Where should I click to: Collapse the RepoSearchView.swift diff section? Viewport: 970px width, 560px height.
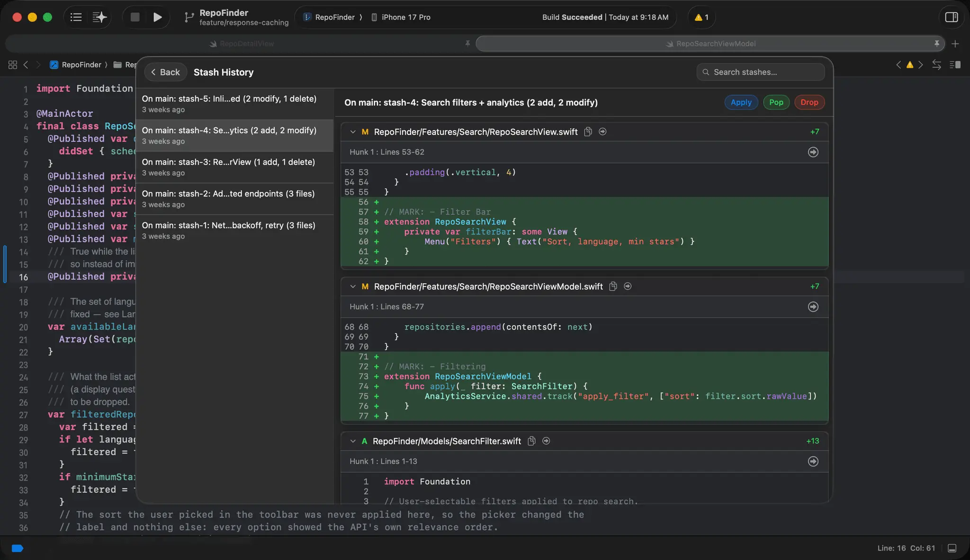coord(353,132)
